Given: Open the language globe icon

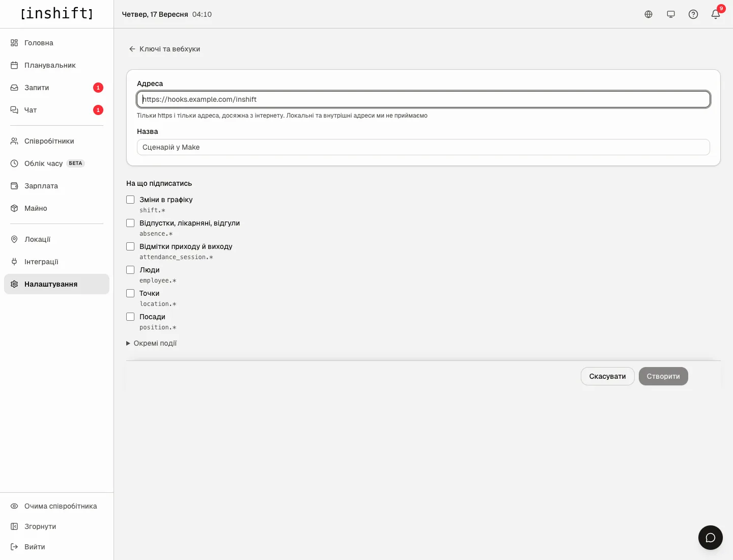Looking at the screenshot, I should click(649, 14).
